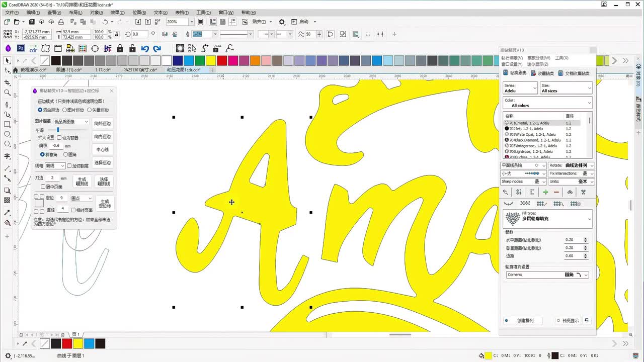This screenshot has width=644, height=362.
Task: Click the Photoshop (Ps) plugin icon
Action: tap(21, 48)
